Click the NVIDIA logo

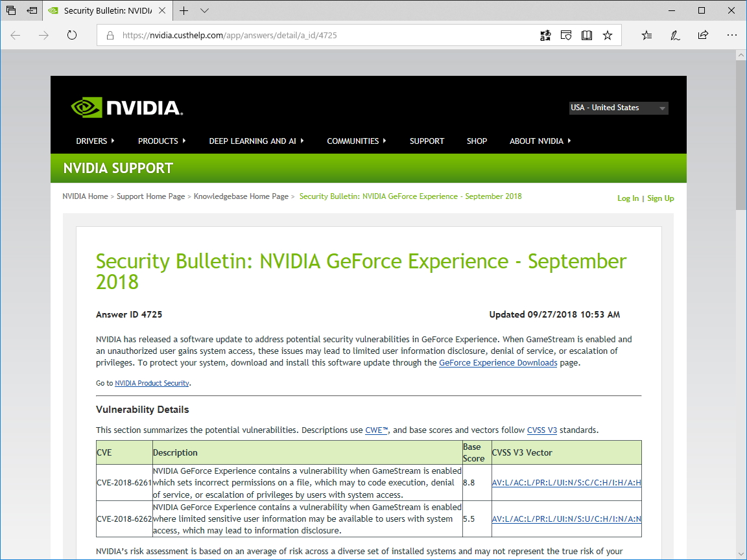[x=126, y=107]
